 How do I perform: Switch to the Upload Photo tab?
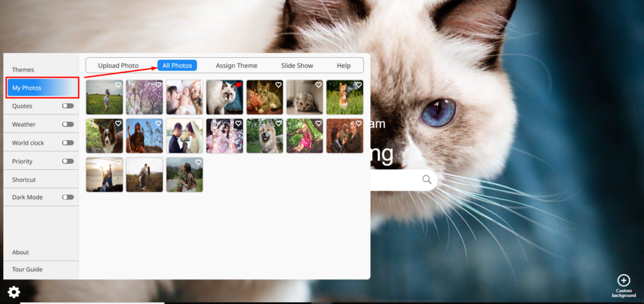118,65
